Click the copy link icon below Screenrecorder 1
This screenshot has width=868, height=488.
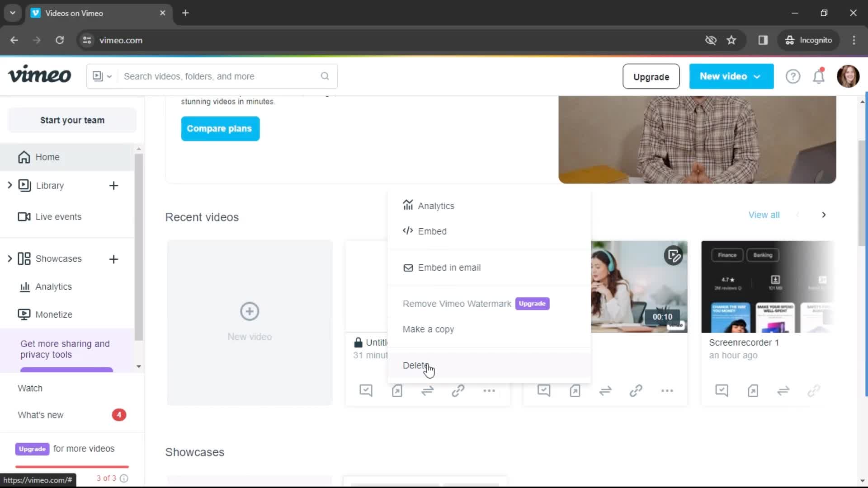(x=814, y=390)
